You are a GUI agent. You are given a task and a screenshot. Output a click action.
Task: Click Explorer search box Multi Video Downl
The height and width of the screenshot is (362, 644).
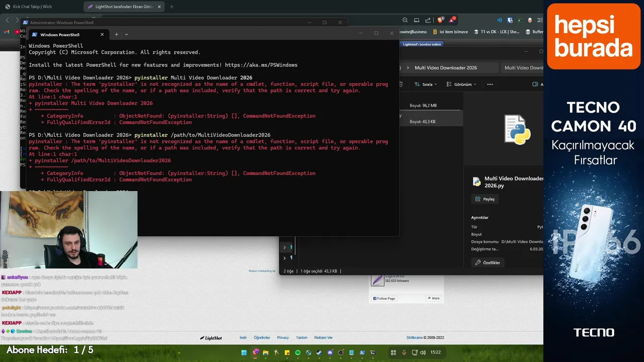point(522,68)
